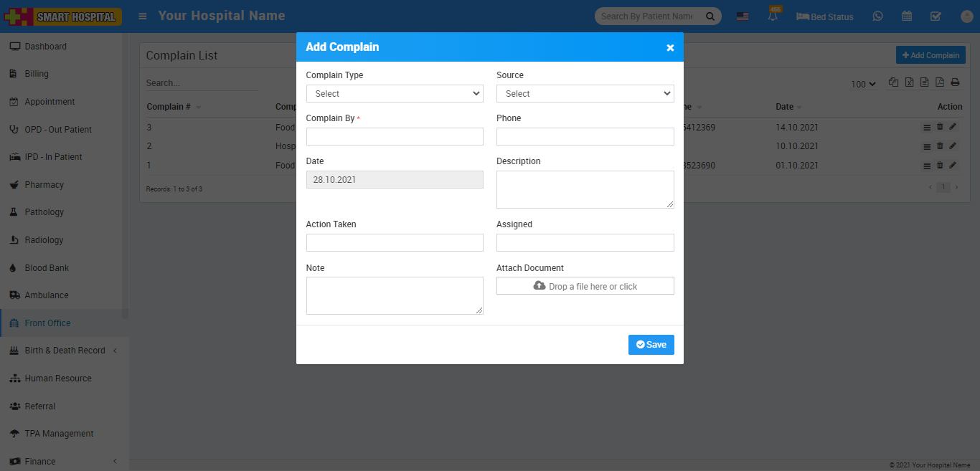The width and height of the screenshot is (980, 471).
Task: Click the patient search magnifier icon
Action: tap(710, 16)
